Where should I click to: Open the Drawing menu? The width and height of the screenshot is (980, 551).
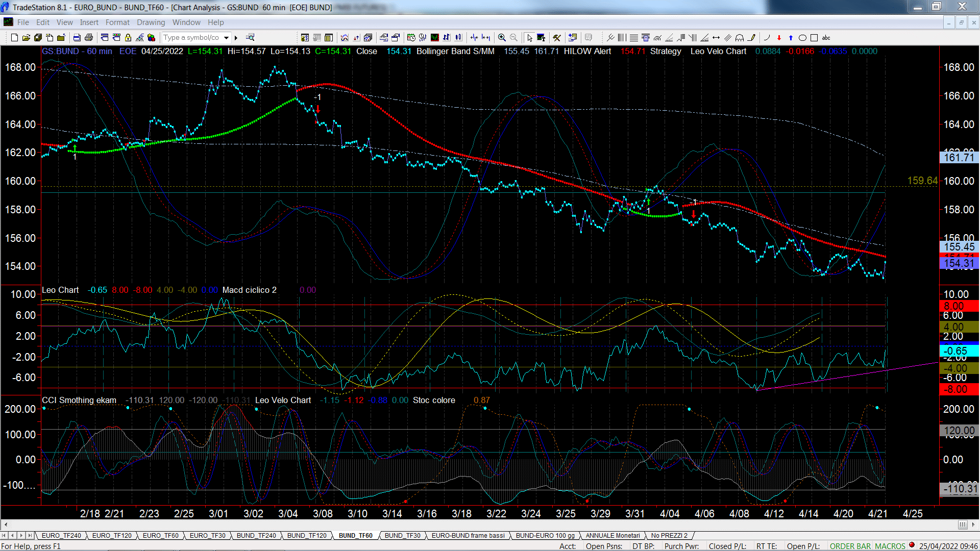[x=151, y=22]
